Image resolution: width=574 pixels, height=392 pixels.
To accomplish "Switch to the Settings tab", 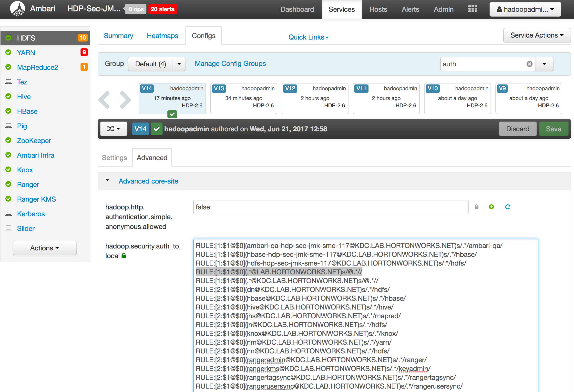I will pyautogui.click(x=114, y=158).
